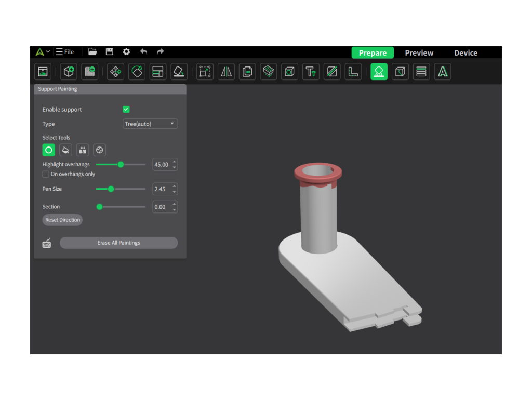The height and width of the screenshot is (400, 532).
Task: Click the auto arrange layout icon
Action: (158, 72)
